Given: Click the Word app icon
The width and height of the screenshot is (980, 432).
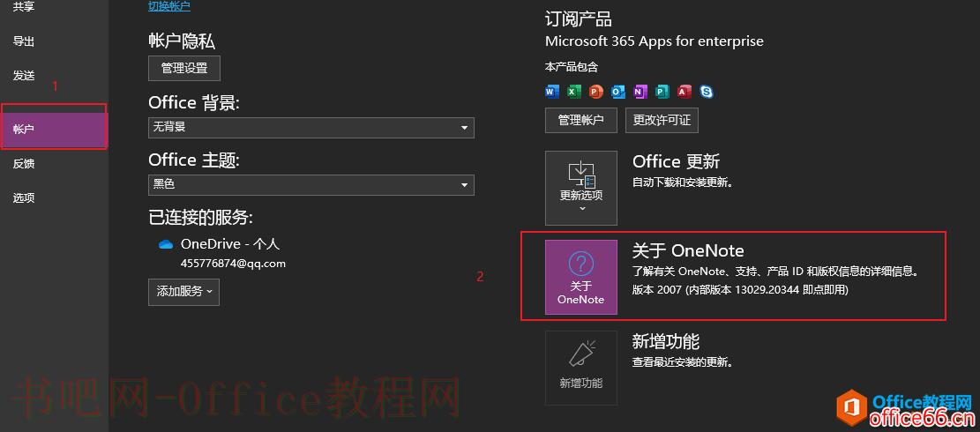Looking at the screenshot, I should tap(551, 92).
